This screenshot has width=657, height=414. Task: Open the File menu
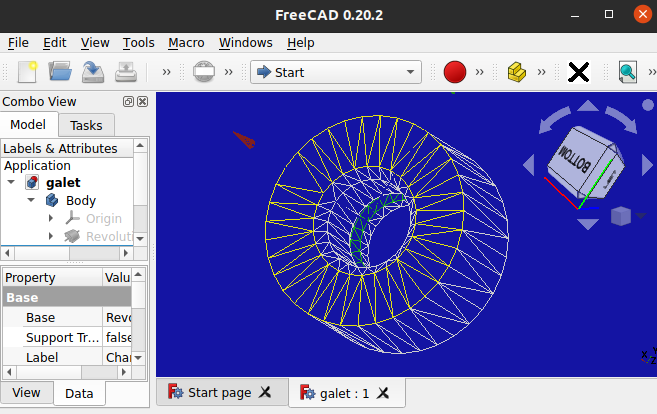click(18, 43)
